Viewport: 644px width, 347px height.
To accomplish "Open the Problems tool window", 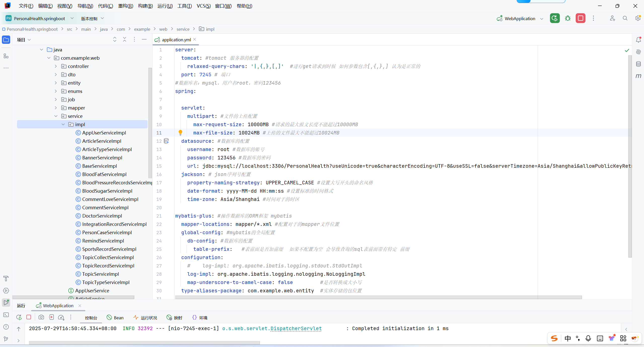I will (x=6, y=327).
